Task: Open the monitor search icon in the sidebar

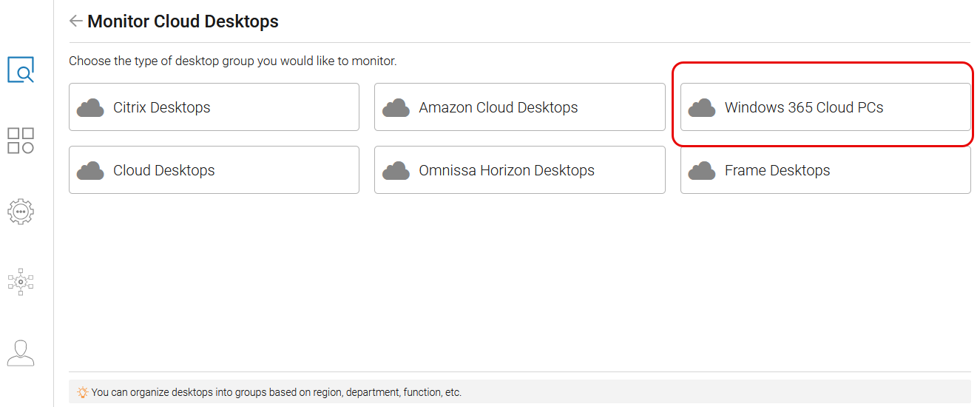Action: 21,70
